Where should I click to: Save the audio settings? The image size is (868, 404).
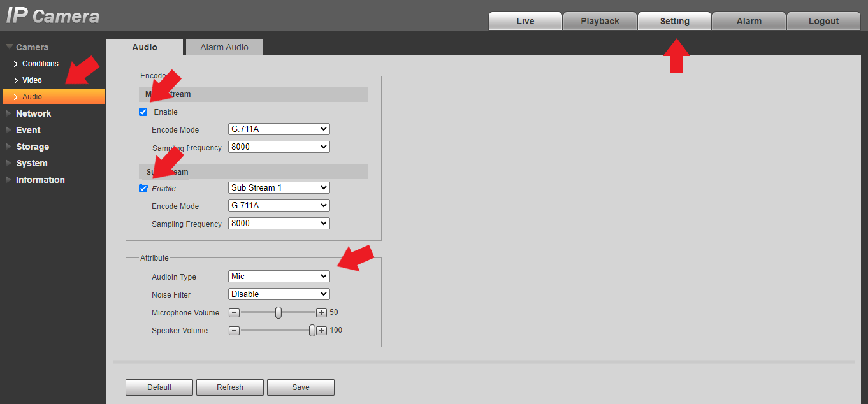click(x=301, y=387)
